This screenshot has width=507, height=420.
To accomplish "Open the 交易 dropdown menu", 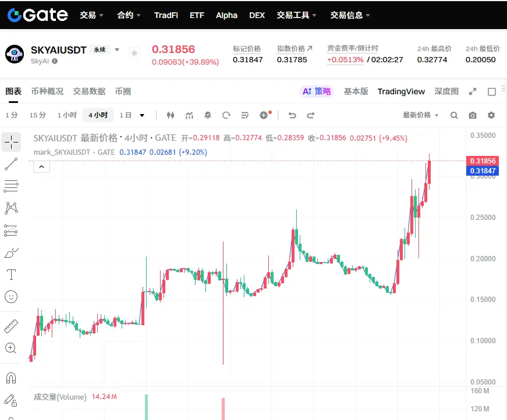I will (x=91, y=15).
